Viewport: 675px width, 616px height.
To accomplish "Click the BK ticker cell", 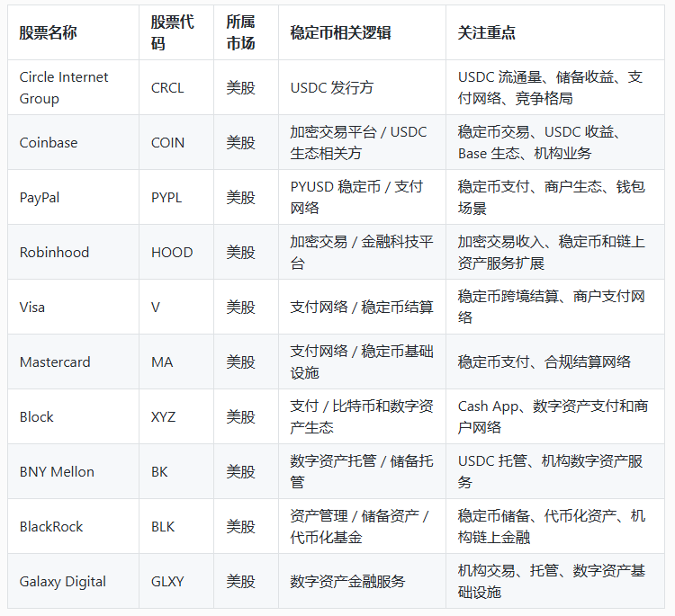I will point(176,471).
